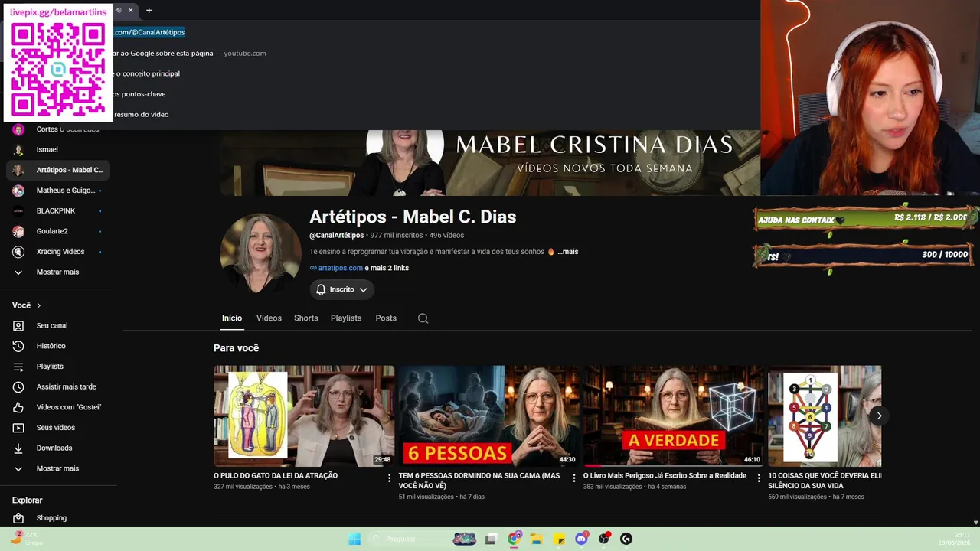Expand channel description with ...mais
The width and height of the screenshot is (980, 551).
(567, 252)
